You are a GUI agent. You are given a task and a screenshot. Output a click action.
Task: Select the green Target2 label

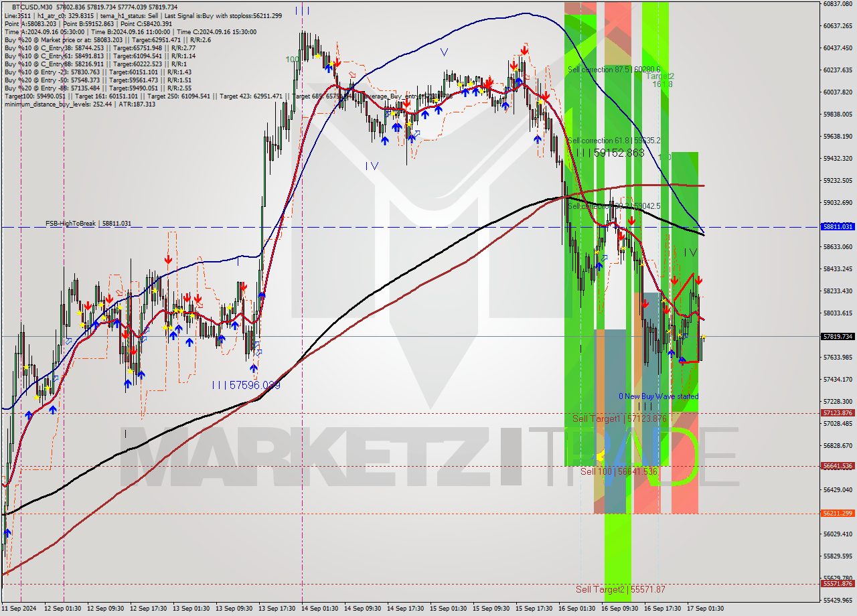coord(660,76)
